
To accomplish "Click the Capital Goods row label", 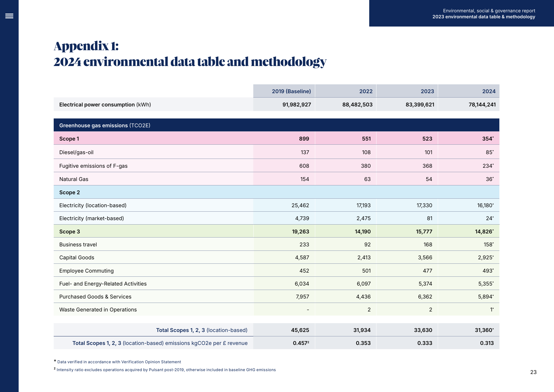I will pos(77,257).
